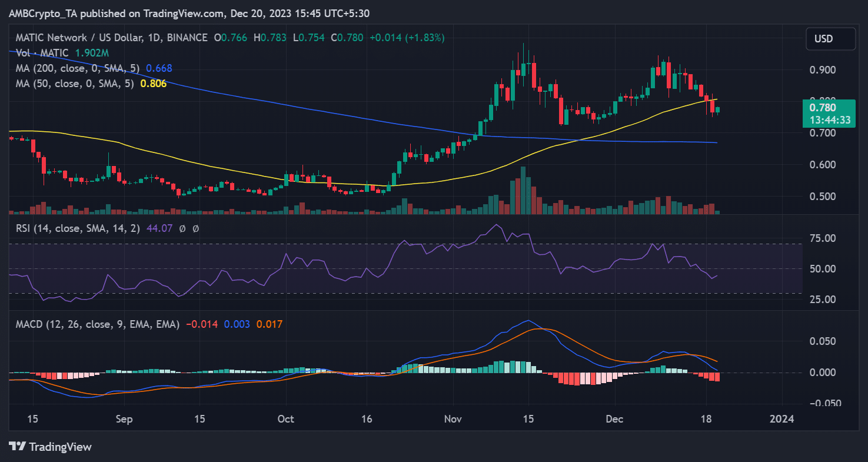Click the 2024 label on the time axis
Viewport: 868px width, 462px height.
(x=782, y=420)
